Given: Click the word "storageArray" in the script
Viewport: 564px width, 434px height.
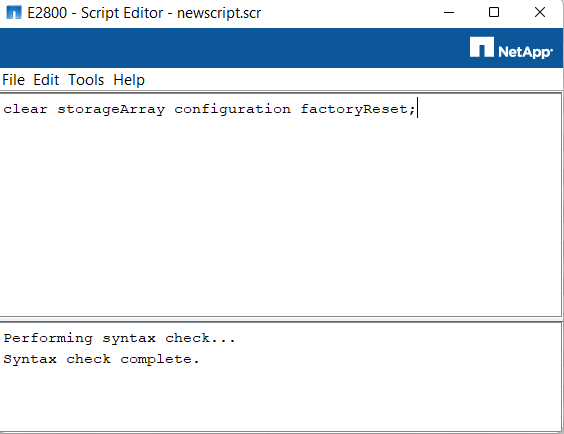Looking at the screenshot, I should (111, 109).
